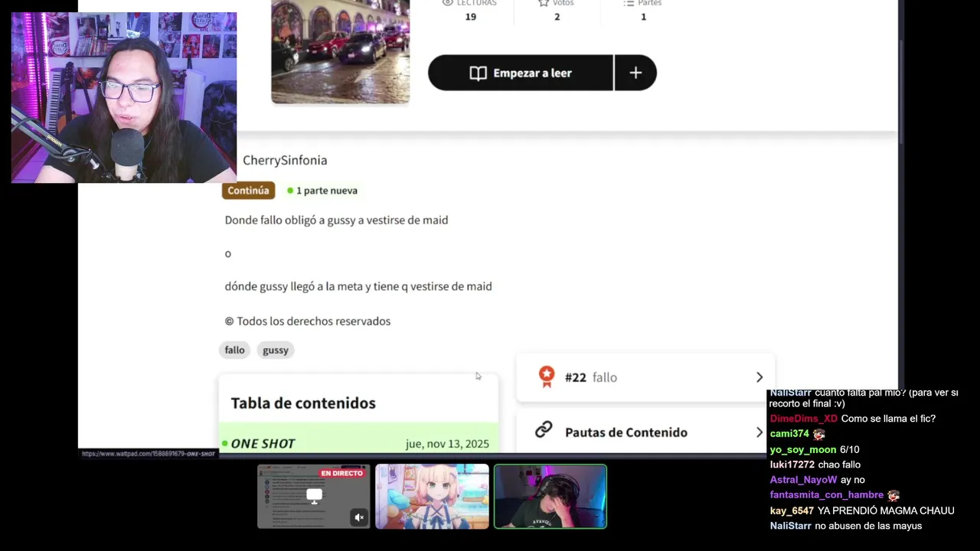Unmute the screen share thumbnail audio
Image resolution: width=980 pixels, height=551 pixels.
click(358, 518)
